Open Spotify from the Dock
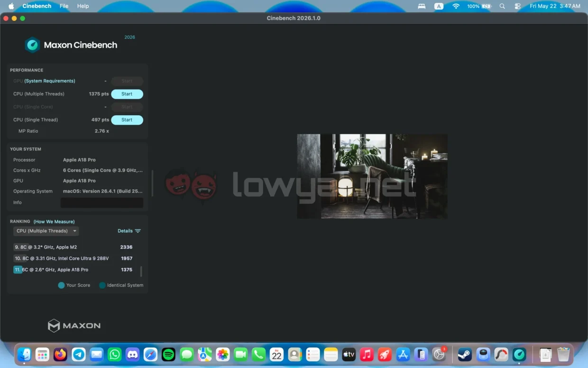 point(168,354)
